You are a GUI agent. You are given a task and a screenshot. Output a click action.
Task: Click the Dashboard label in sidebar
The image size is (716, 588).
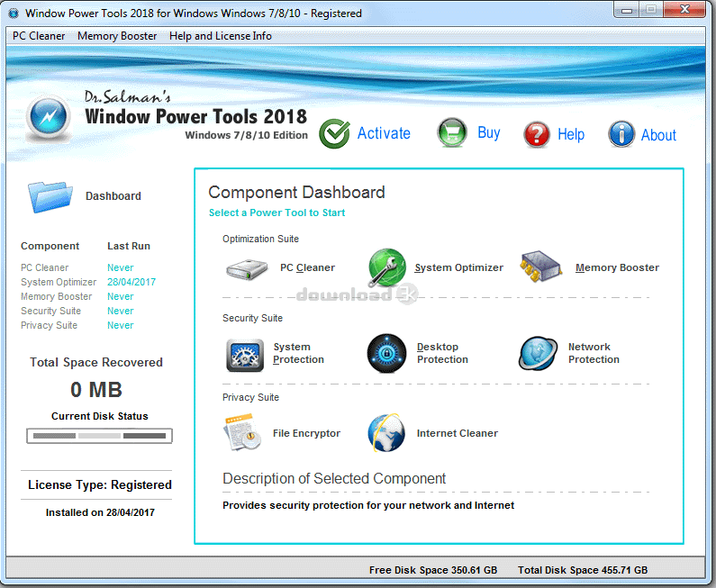pos(113,196)
